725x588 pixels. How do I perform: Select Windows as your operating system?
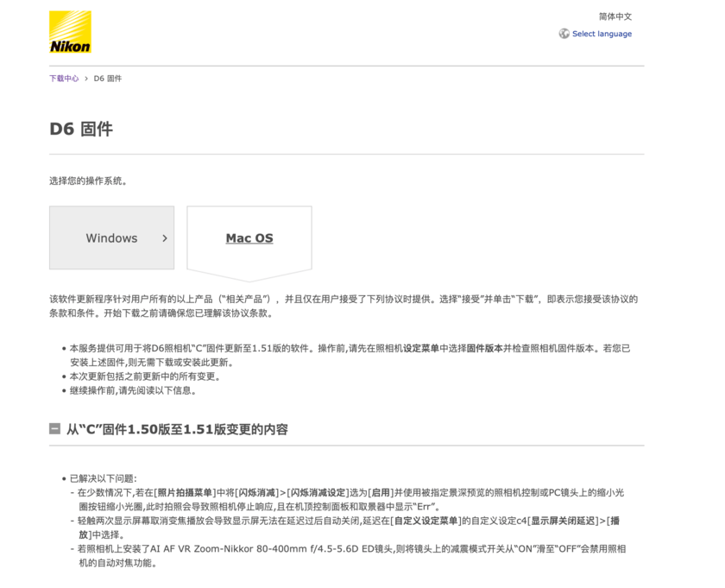pyautogui.click(x=111, y=238)
